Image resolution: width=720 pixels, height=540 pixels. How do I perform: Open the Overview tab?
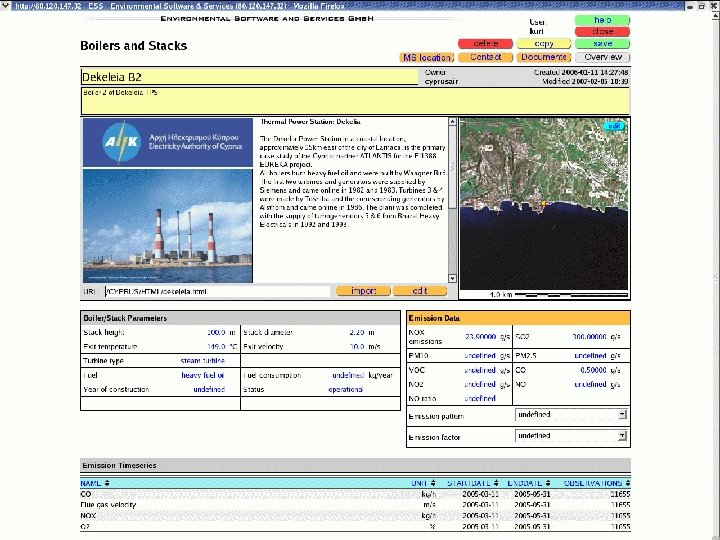pos(602,58)
